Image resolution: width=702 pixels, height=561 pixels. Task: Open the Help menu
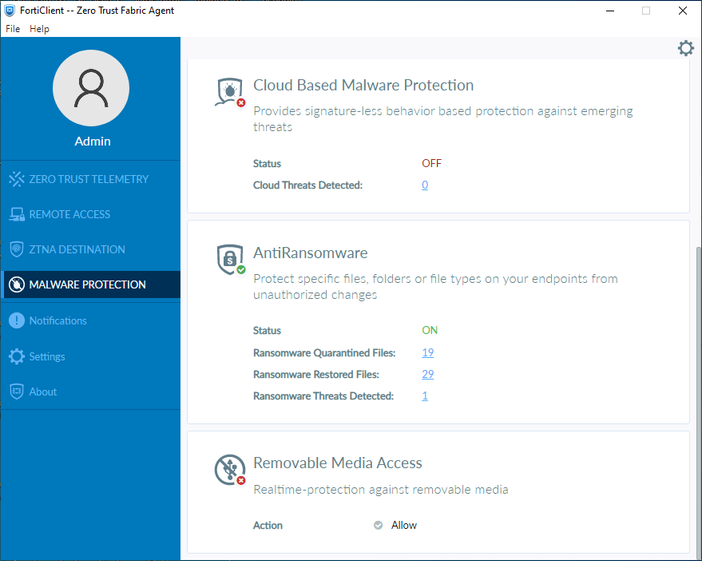39,29
